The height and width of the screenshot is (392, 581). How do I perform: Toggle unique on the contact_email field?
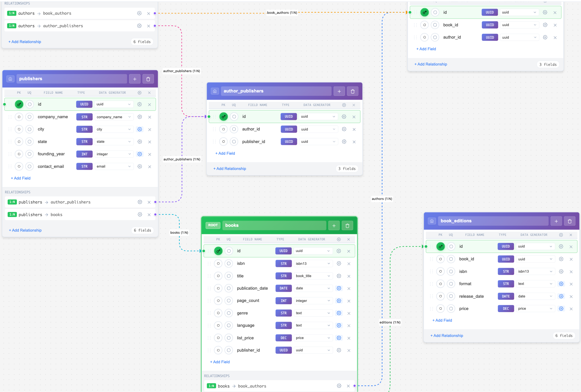[30, 166]
